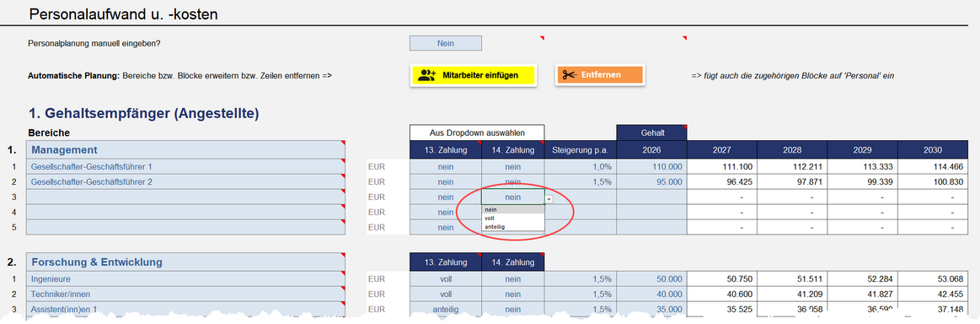Viewport: 980px width, 324px height.
Task: Choose 'anteilig' from the dropdown list
Action: (x=512, y=226)
